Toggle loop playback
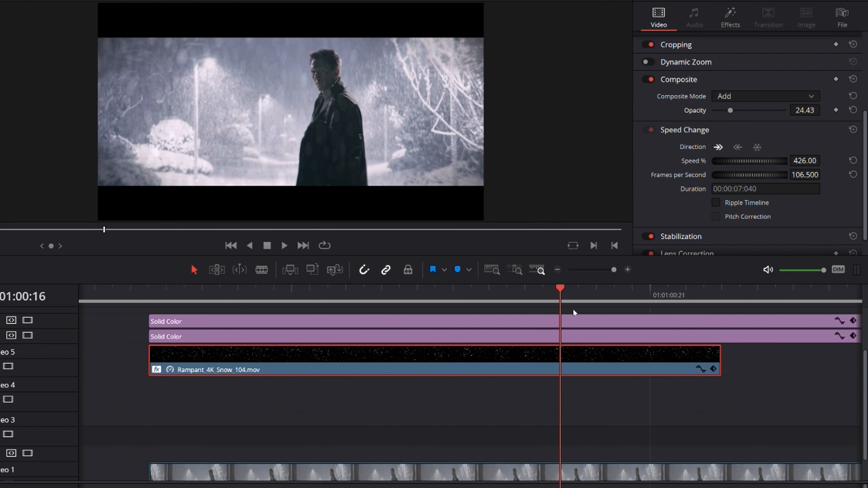The height and width of the screenshot is (488, 868). [325, 245]
